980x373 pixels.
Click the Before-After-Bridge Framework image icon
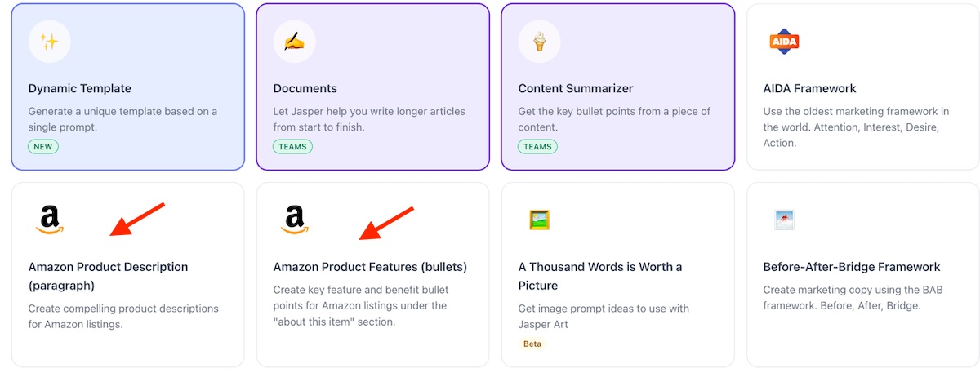click(x=784, y=220)
